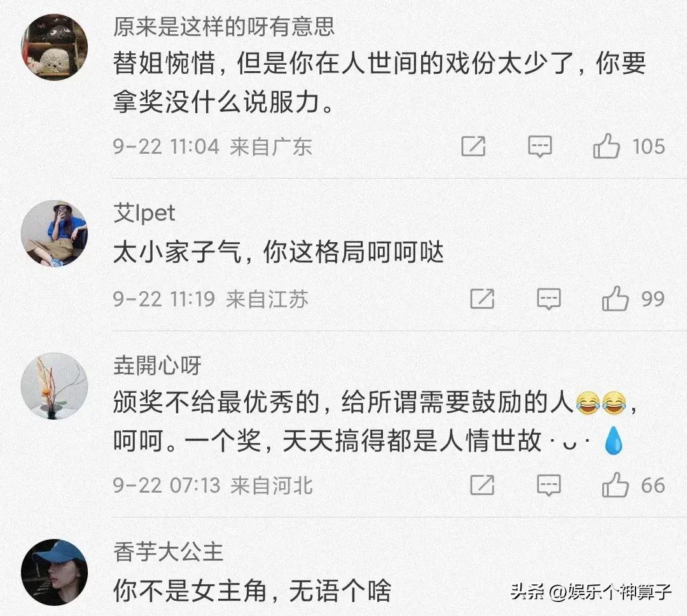Open reply bubble on 艾Ipet's comment
Viewport: 687px width, 616px height.
coord(548,299)
